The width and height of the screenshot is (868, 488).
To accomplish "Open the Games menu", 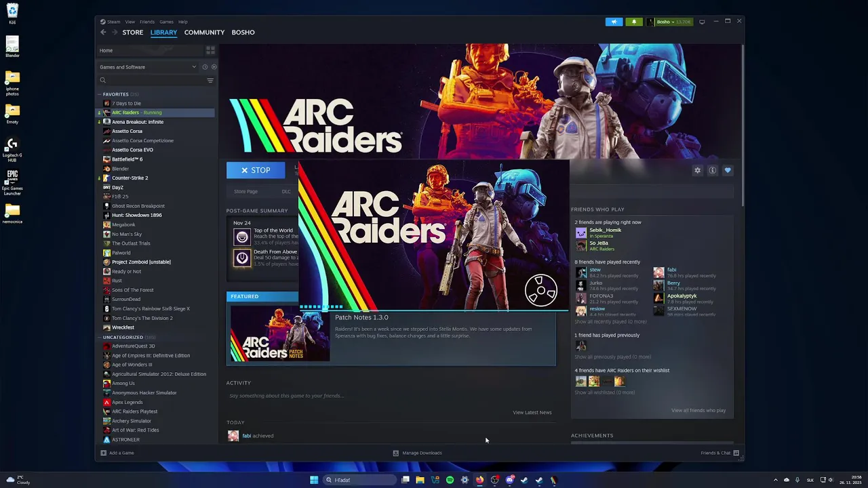I will click(x=166, y=22).
